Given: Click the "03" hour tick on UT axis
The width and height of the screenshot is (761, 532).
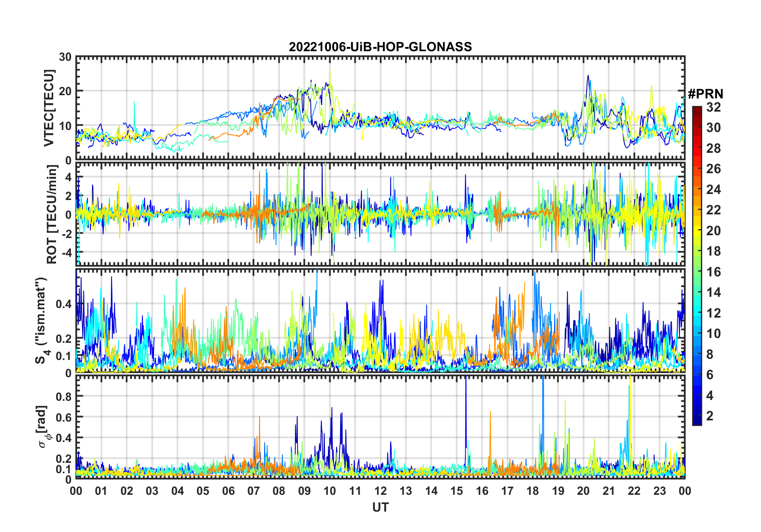Looking at the screenshot, I should point(152,491).
